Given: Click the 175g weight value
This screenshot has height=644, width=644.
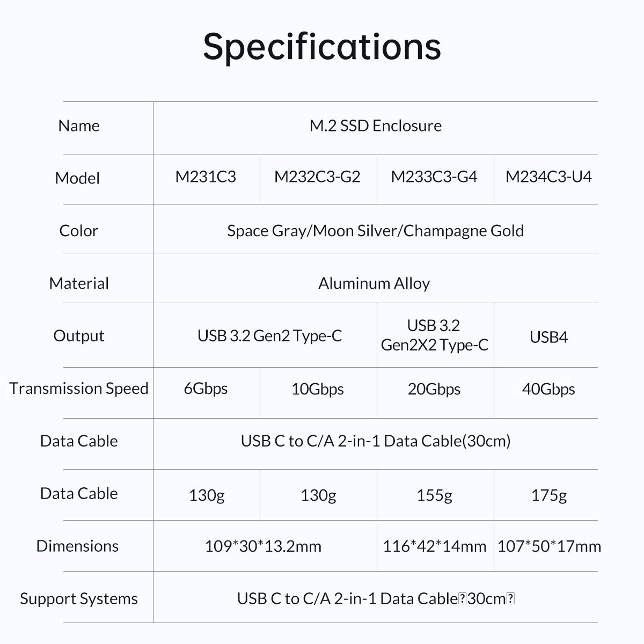Looking at the screenshot, I should [x=548, y=495].
